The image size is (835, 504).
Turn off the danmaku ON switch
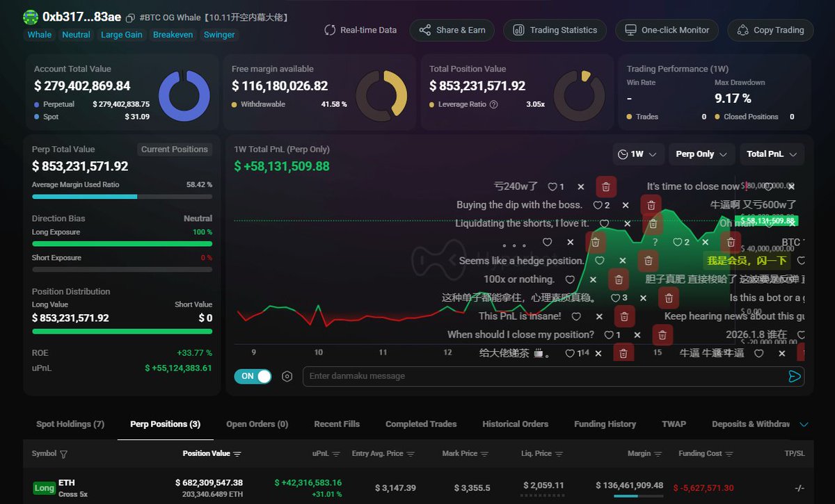[x=253, y=376]
